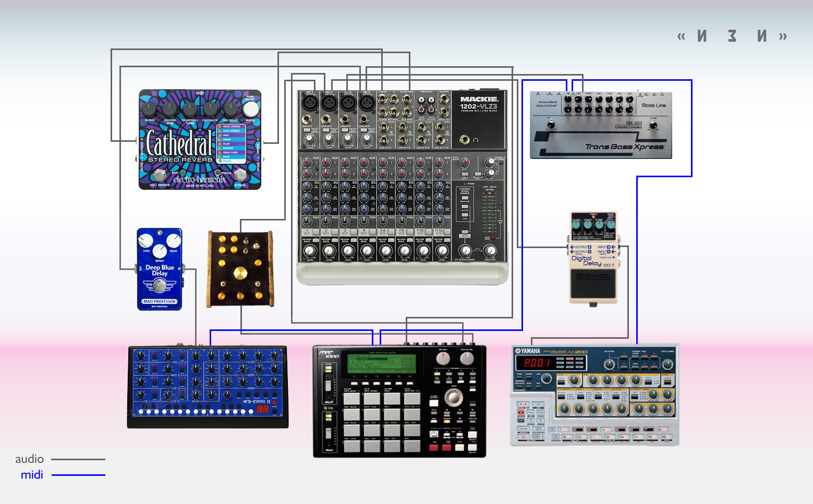813x504 pixels.
Task: Click the » next arrow at top right
Action: (x=783, y=36)
